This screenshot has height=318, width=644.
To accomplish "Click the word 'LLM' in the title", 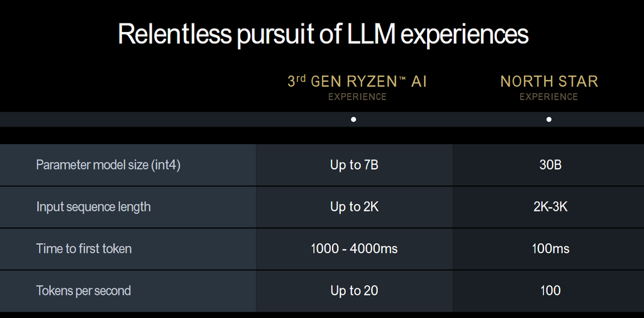I will (371, 34).
